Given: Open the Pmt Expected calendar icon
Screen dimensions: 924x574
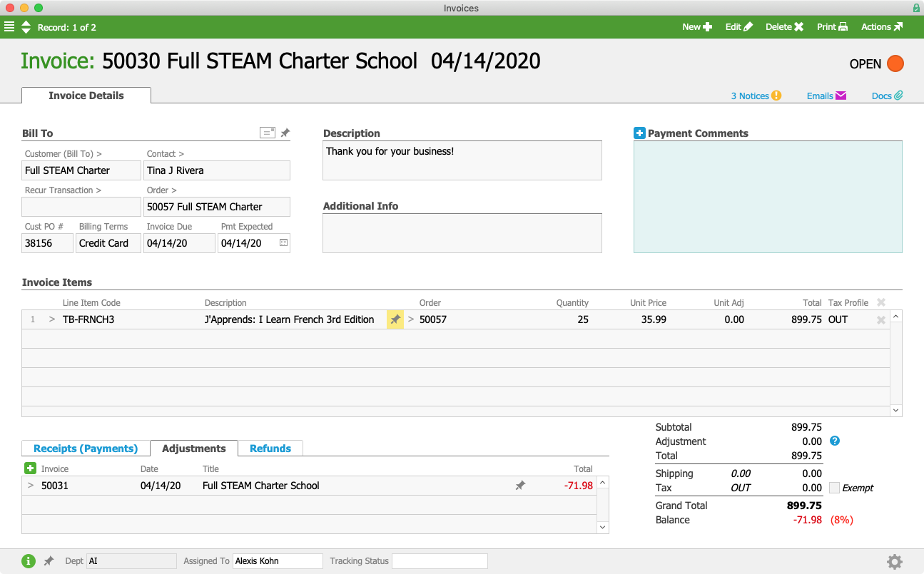Looking at the screenshot, I should tap(283, 243).
